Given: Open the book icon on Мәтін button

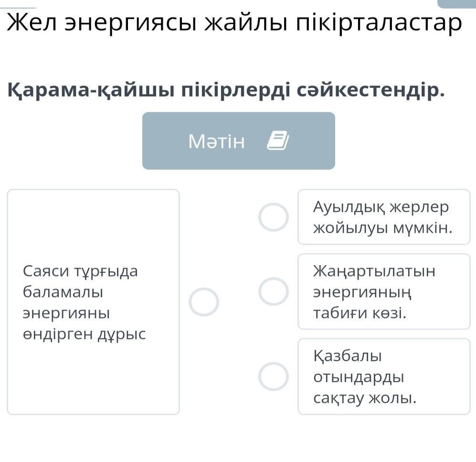Looking at the screenshot, I should coord(278,140).
